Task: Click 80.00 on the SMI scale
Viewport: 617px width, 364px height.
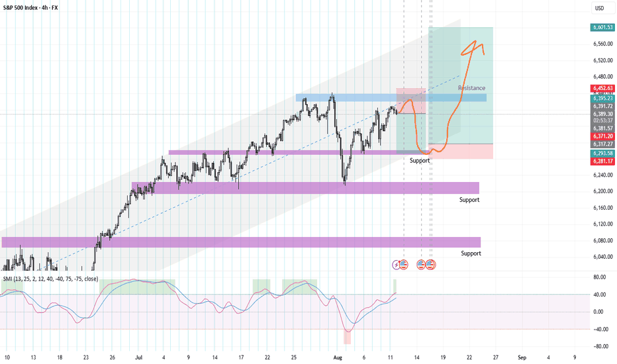Action: [x=599, y=277]
